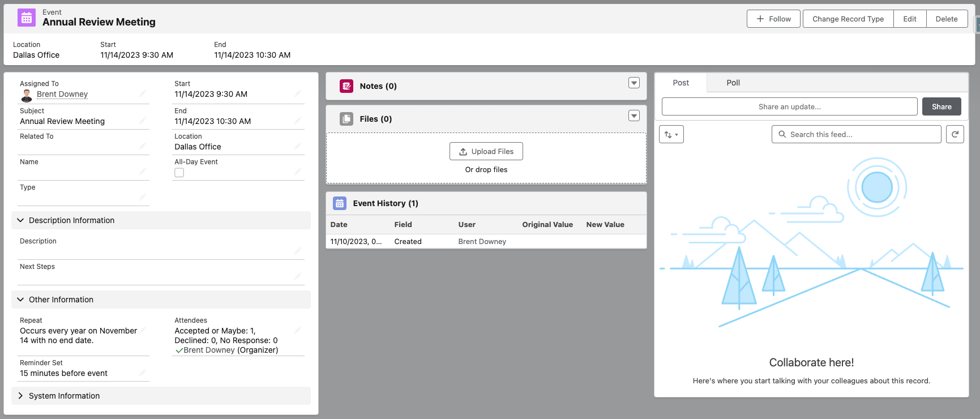Click the Notes panel icon
980x419 pixels.
pyautogui.click(x=346, y=86)
